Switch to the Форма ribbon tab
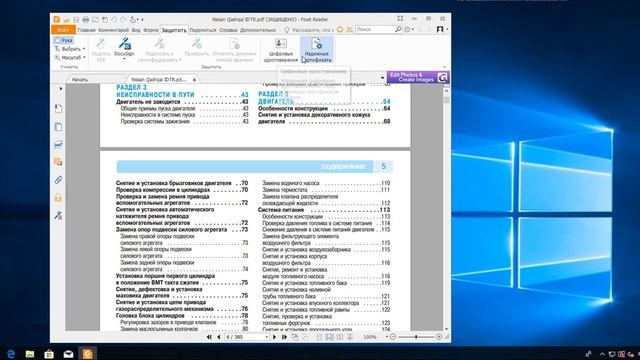Screen dimensions: 640x360 coord(151,30)
